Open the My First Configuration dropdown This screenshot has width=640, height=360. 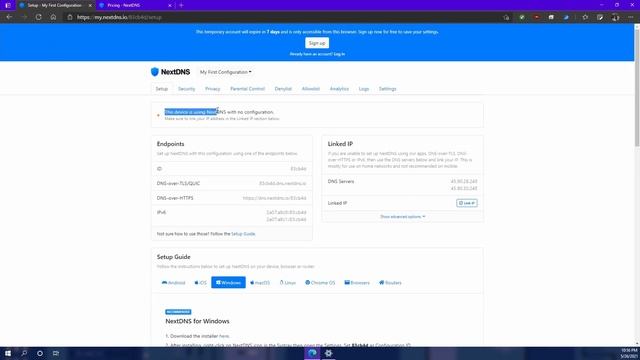(225, 72)
